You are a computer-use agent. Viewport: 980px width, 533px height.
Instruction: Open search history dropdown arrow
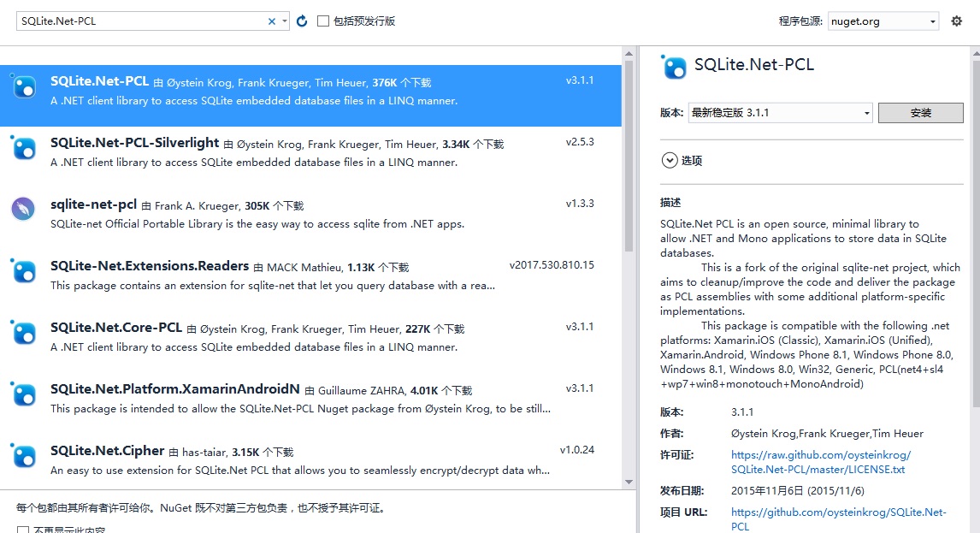[x=285, y=21]
